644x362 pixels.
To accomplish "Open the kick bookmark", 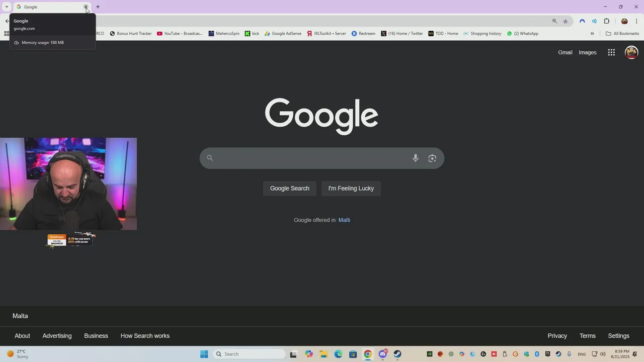I will coord(252,34).
